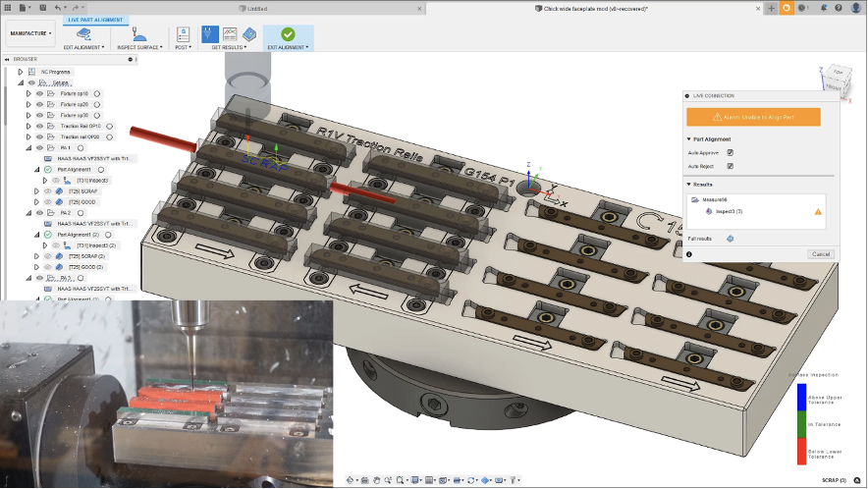Click the green Exit Alignment checkmark
Image resolution: width=868 pixels, height=489 pixels.
pos(288,34)
